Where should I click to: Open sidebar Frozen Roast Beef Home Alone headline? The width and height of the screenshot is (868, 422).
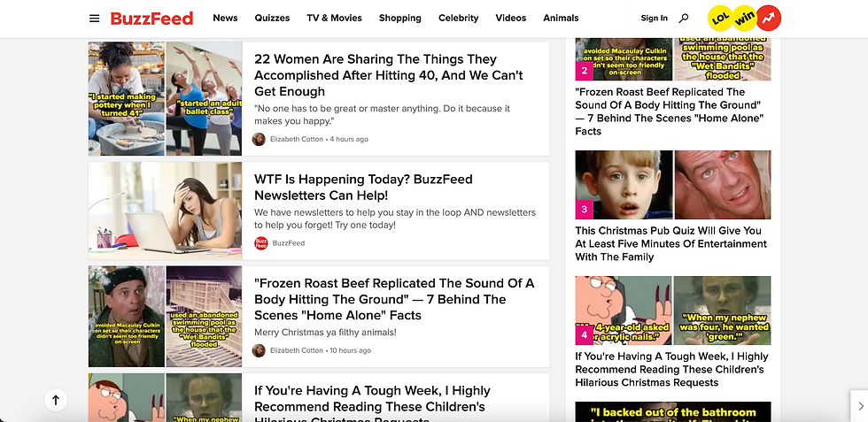pos(670,111)
